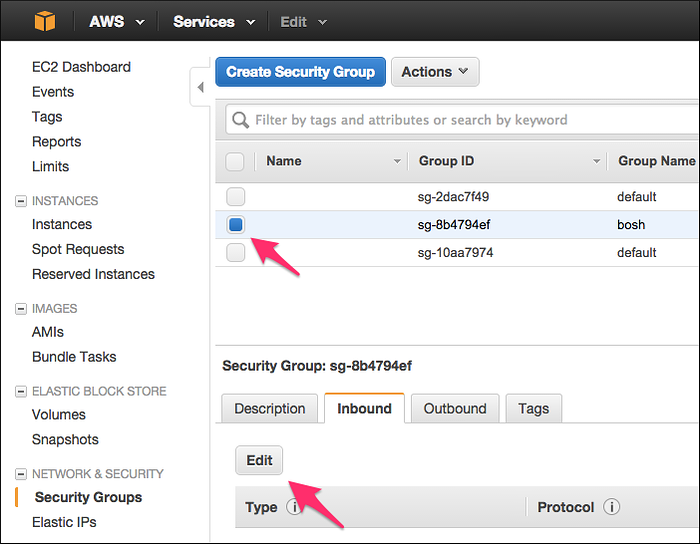Switch to the Outbound tab
The image size is (700, 544).
[455, 408]
